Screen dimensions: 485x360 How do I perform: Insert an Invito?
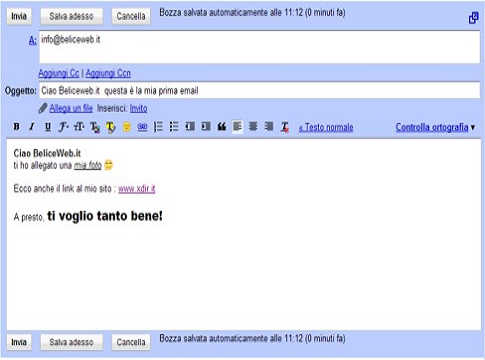[138, 108]
